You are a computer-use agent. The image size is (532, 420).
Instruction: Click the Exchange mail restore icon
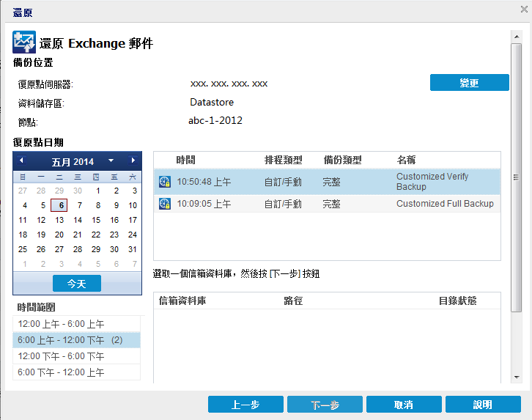tap(24, 43)
